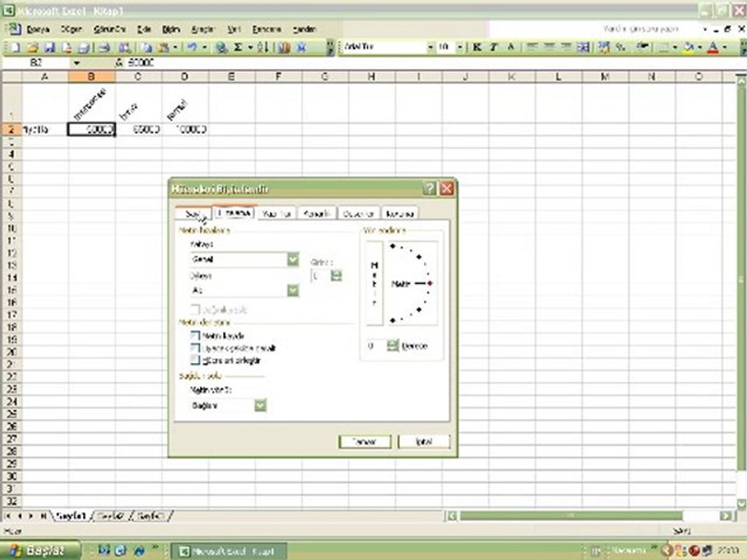The width and height of the screenshot is (747, 560).
Task: Click the Merge and Center icon
Action: click(583, 47)
